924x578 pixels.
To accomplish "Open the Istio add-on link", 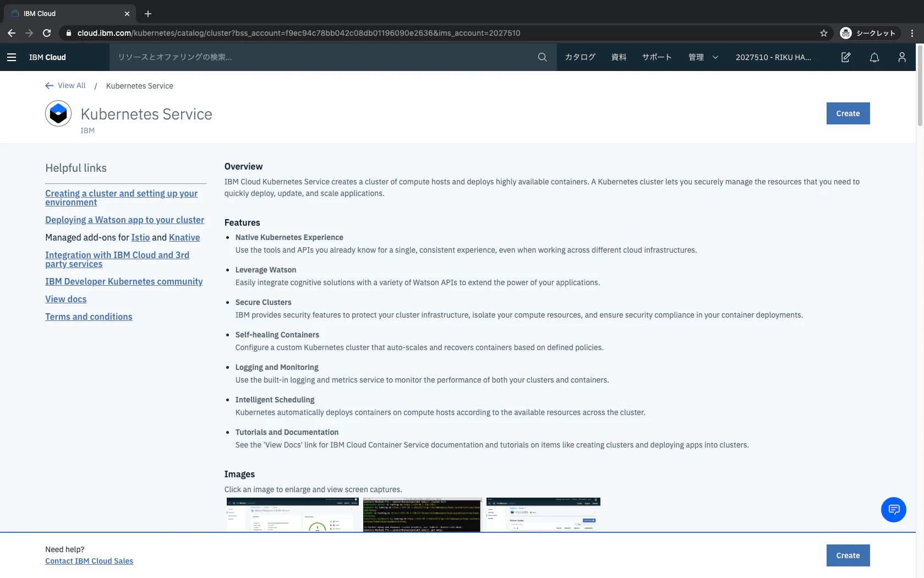I will tap(140, 237).
